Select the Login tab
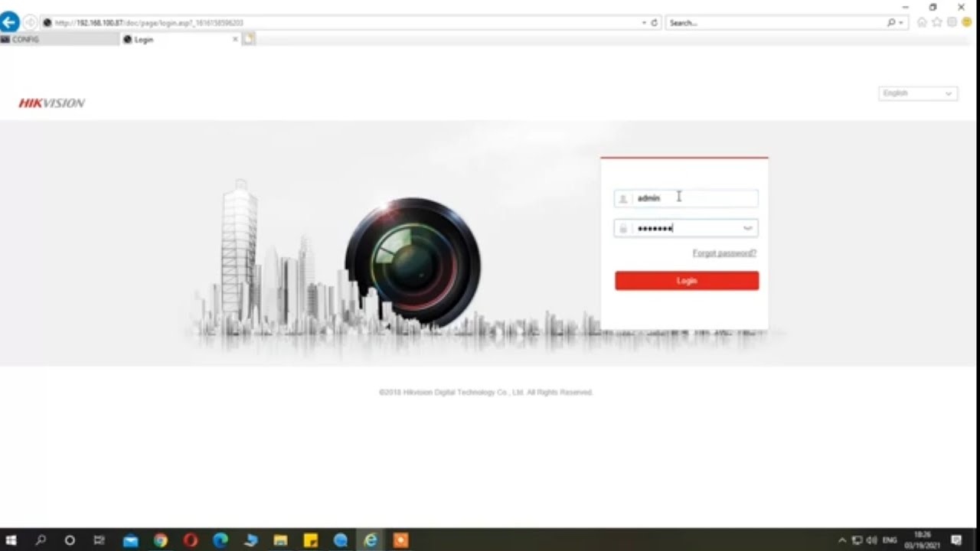980x551 pixels. [176, 40]
